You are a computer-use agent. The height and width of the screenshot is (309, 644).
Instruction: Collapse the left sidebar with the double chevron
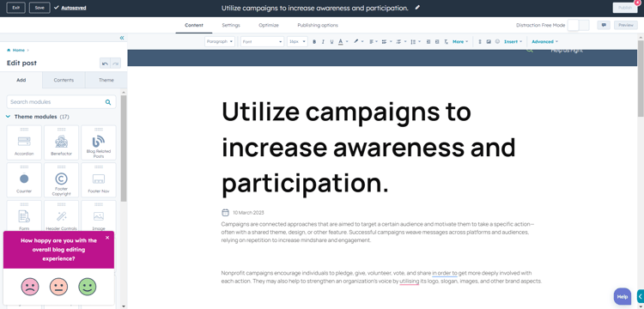click(x=122, y=38)
